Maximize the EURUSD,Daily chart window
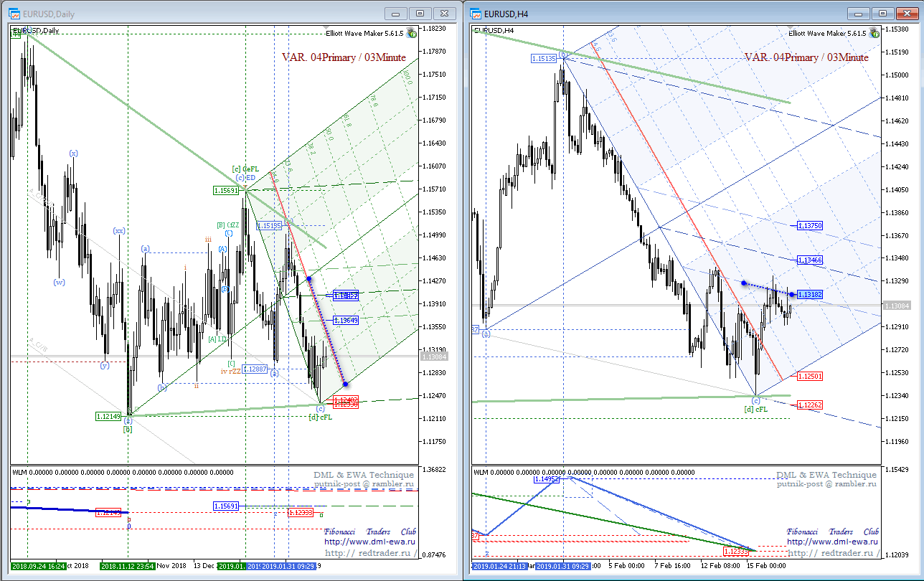The image size is (924, 581). coord(420,13)
